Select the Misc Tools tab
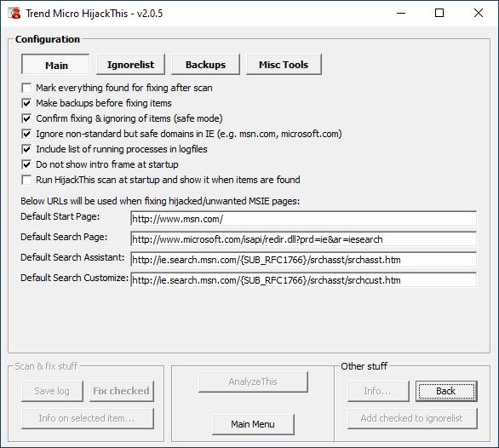This screenshot has width=499, height=448. tap(284, 65)
